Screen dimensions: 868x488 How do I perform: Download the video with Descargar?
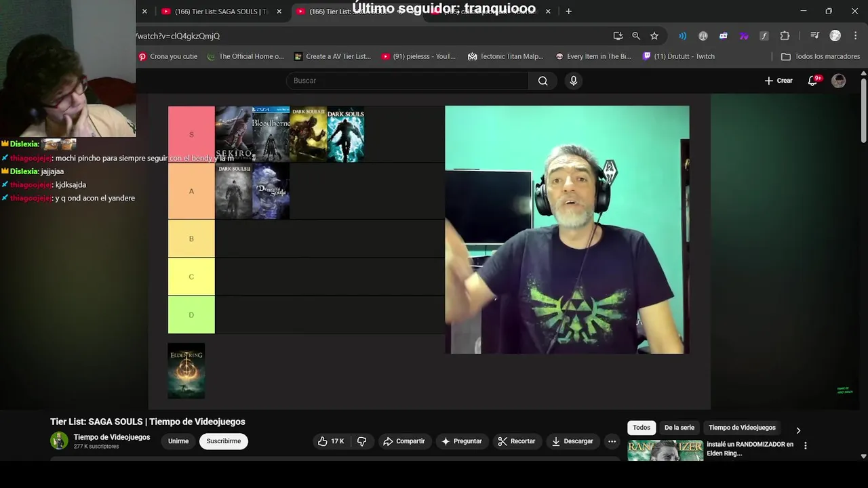coord(572,441)
